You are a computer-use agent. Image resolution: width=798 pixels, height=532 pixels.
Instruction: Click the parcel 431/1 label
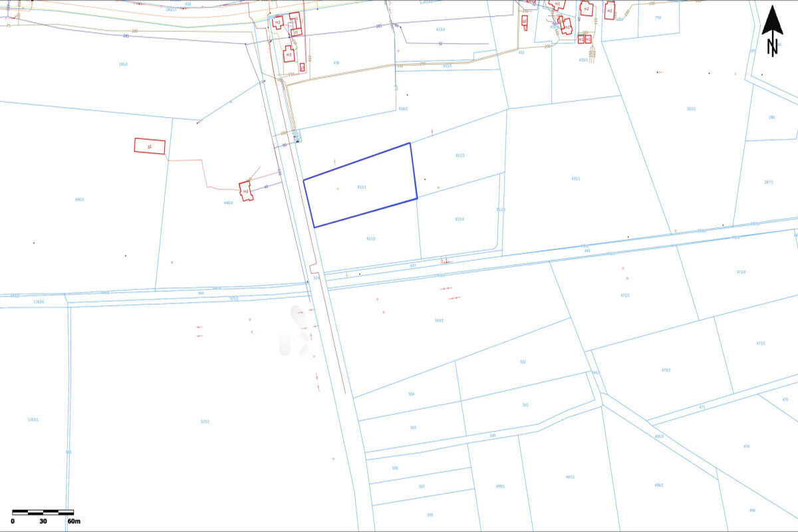click(x=575, y=178)
